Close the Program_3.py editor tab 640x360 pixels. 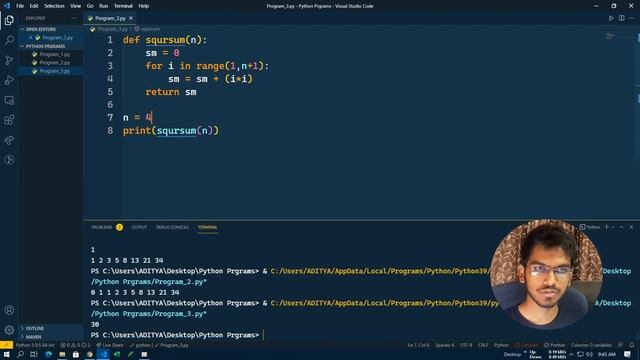(131, 18)
